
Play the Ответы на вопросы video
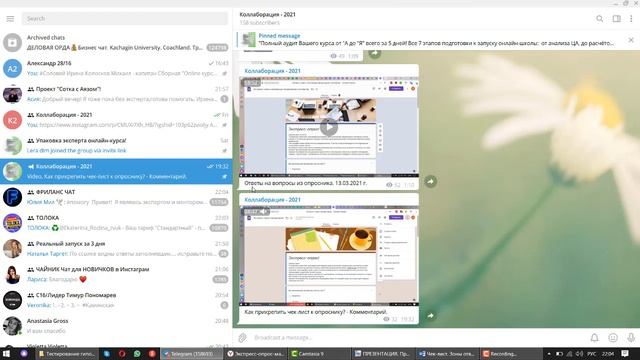tap(329, 127)
